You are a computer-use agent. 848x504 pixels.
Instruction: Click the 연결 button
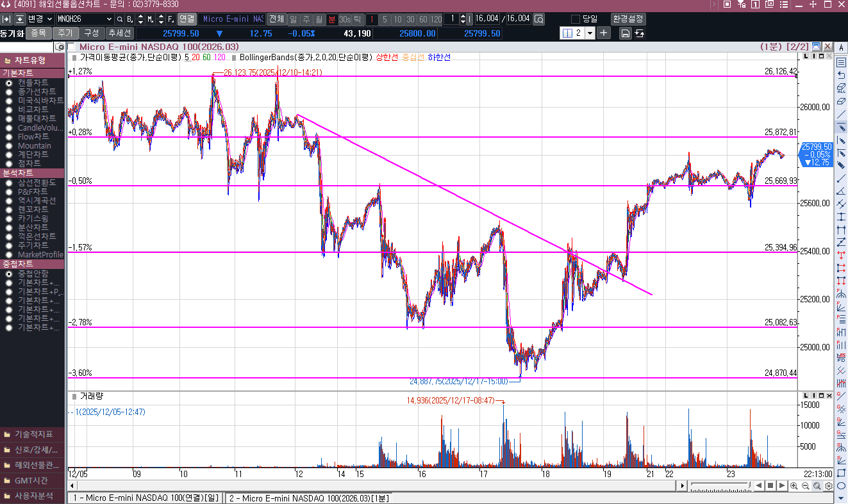[187, 19]
